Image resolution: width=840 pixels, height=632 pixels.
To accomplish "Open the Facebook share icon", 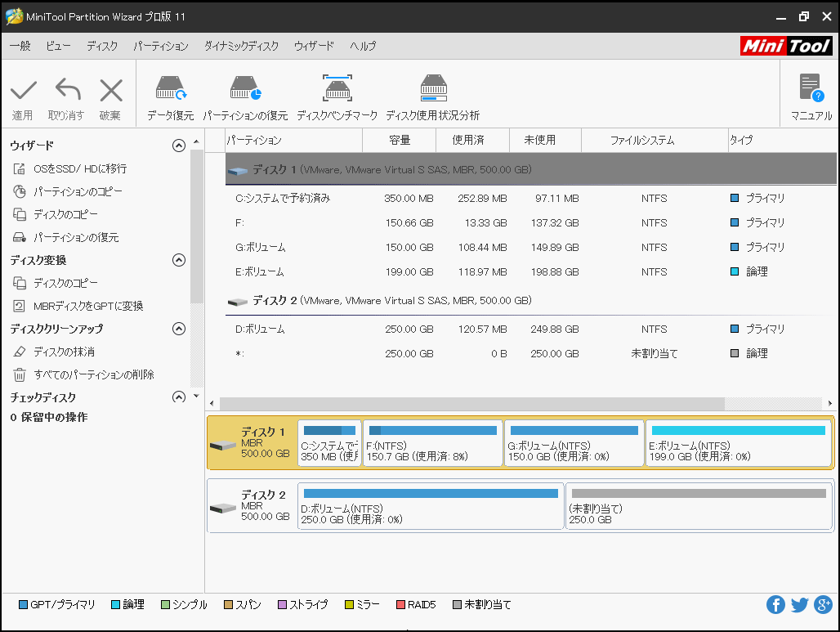I will [x=775, y=605].
